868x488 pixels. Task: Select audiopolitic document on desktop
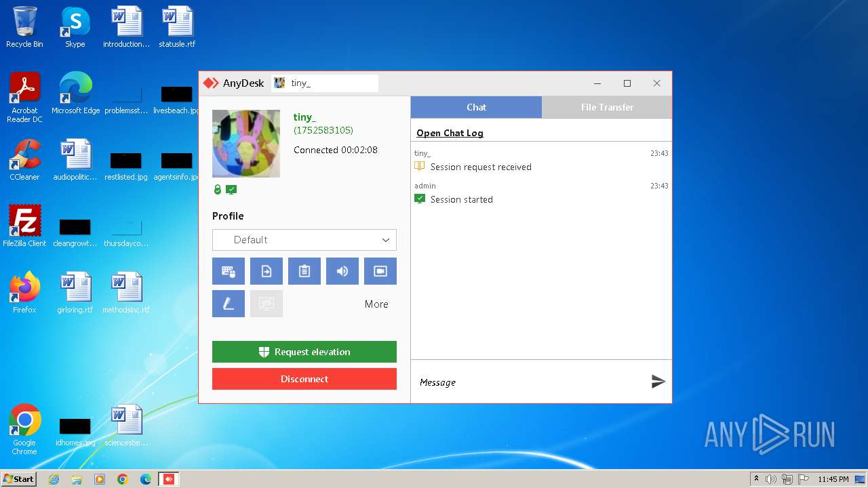(x=75, y=160)
